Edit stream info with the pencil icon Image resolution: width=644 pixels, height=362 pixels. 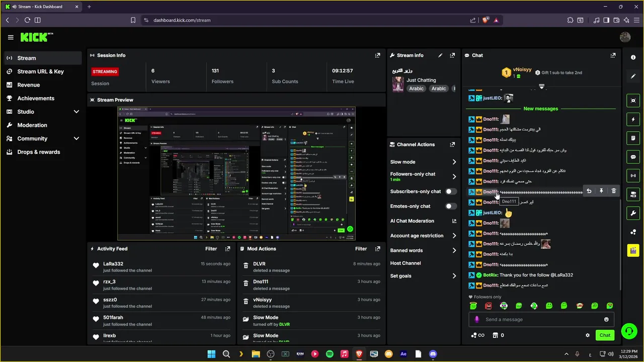[440, 55]
